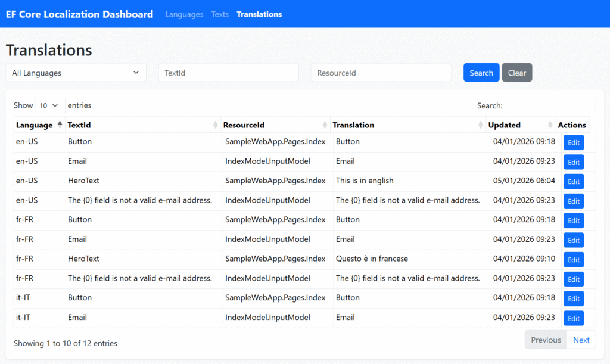610x364 pixels.
Task: Click the EF Core Localization Dashboard title
Action: (79, 14)
